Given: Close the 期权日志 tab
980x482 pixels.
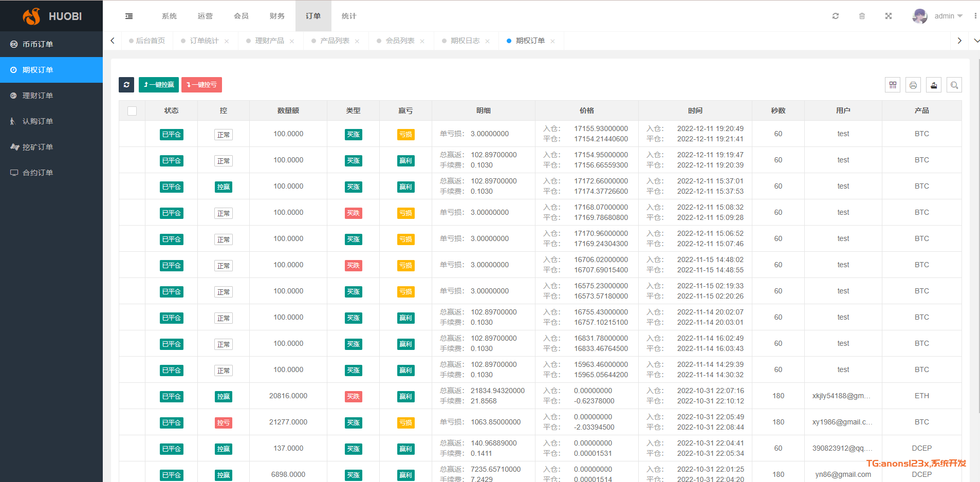Looking at the screenshot, I should 488,41.
